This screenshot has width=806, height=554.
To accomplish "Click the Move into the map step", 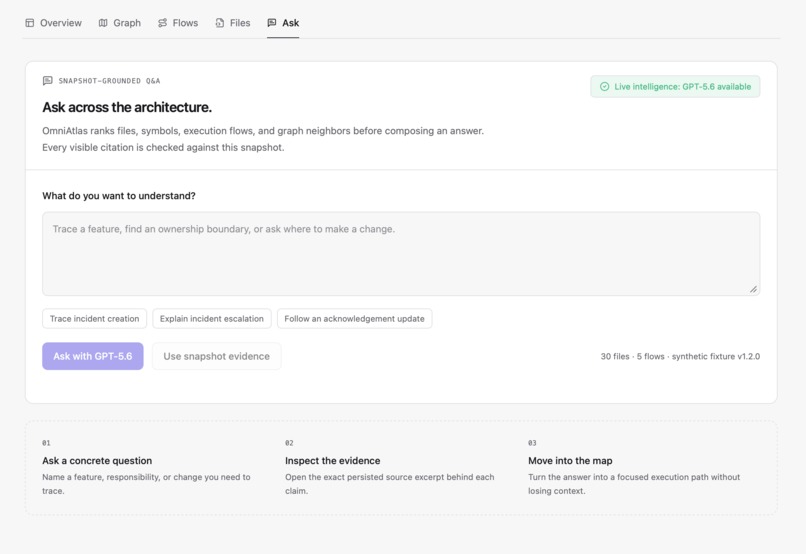I will click(x=570, y=461).
